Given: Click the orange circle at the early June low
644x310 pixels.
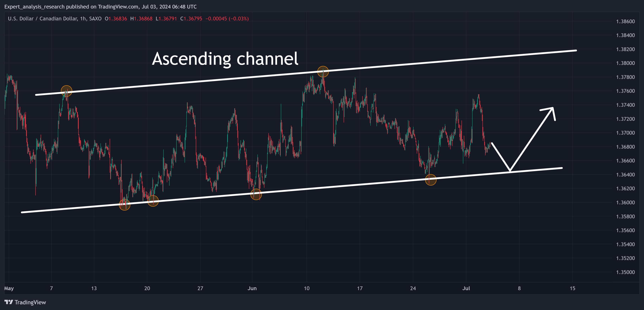Looking at the screenshot, I should [x=256, y=194].
